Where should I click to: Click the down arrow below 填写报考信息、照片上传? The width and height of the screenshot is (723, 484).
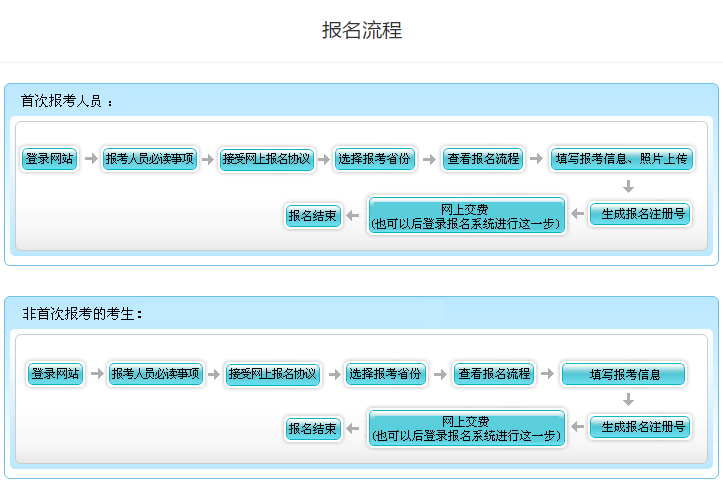tap(628, 187)
